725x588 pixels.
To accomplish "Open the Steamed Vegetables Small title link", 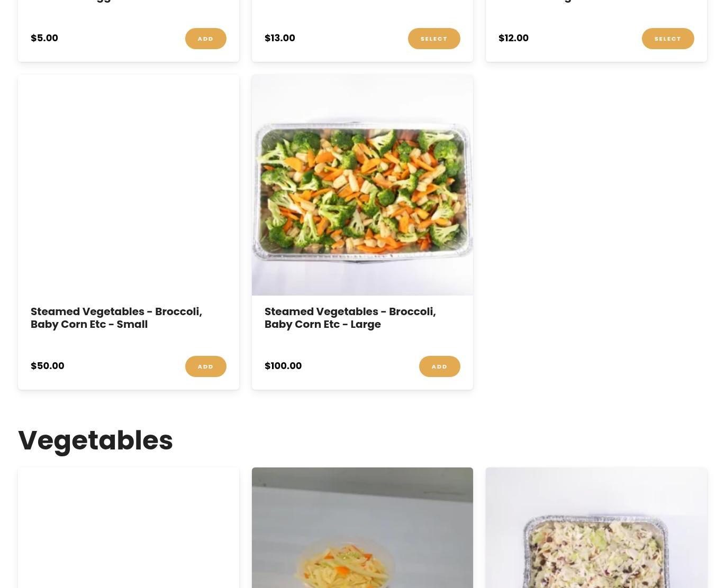I will click(116, 318).
